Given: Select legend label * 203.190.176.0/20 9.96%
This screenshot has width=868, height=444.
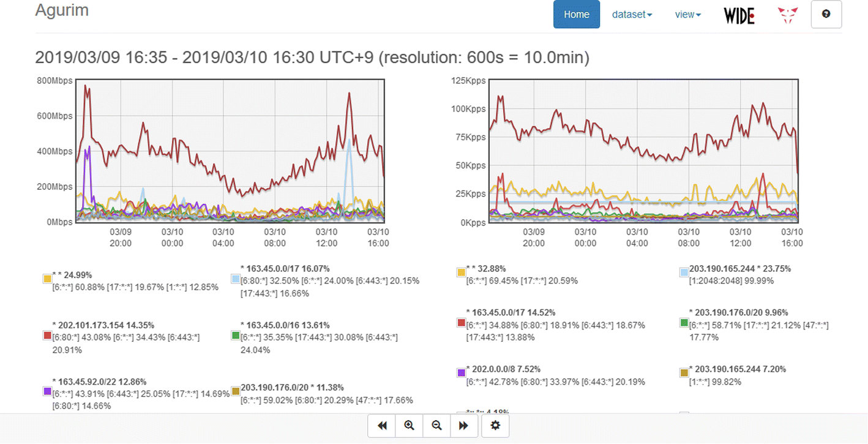Looking at the screenshot, I should point(738,312).
